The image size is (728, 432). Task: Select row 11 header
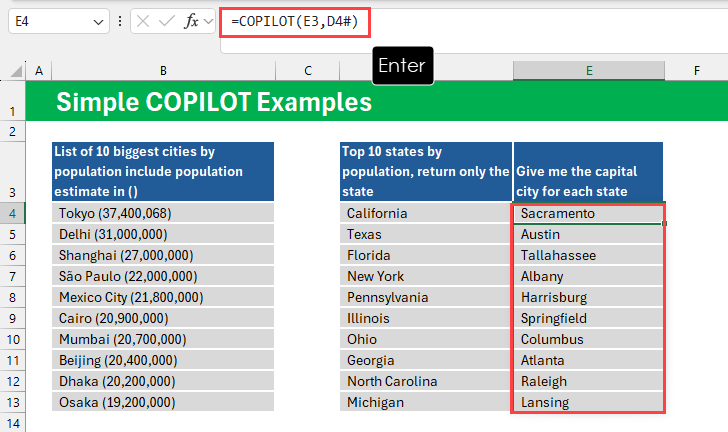click(x=13, y=360)
